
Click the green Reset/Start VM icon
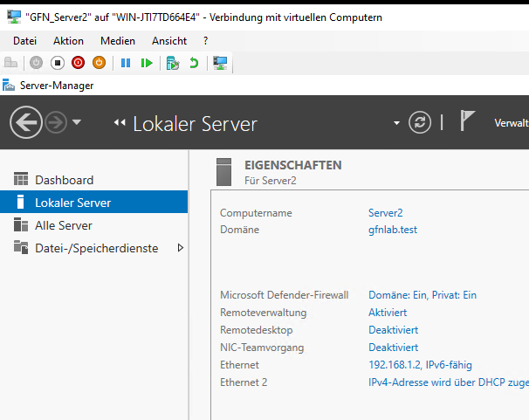[147, 63]
